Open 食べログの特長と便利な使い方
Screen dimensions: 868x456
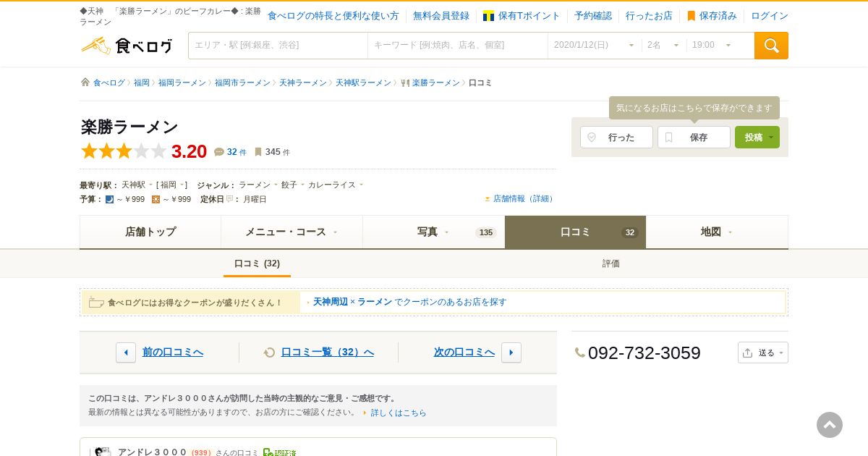coord(333,16)
